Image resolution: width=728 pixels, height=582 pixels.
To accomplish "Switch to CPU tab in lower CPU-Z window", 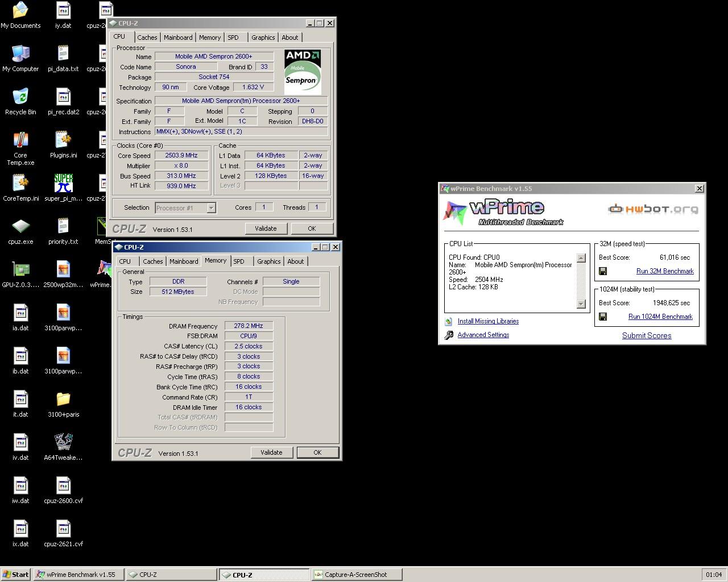I will click(125, 261).
